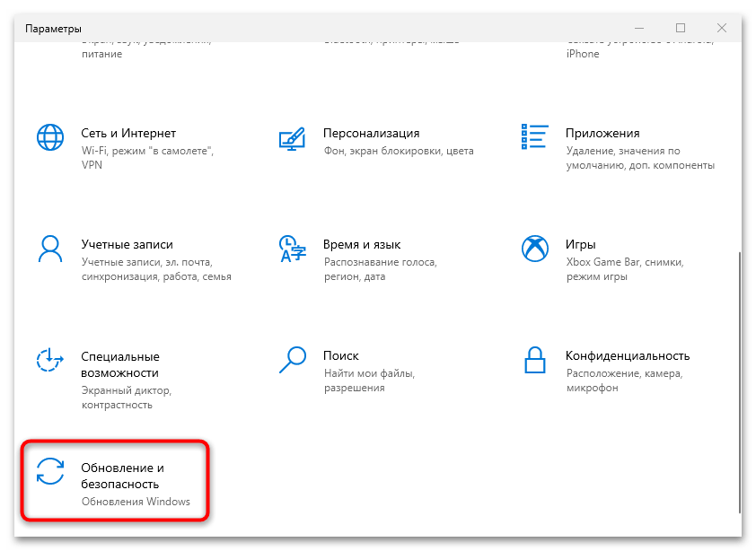Open the Персонализация settings heading
Viewport: 756px width, 551px height.
[371, 133]
